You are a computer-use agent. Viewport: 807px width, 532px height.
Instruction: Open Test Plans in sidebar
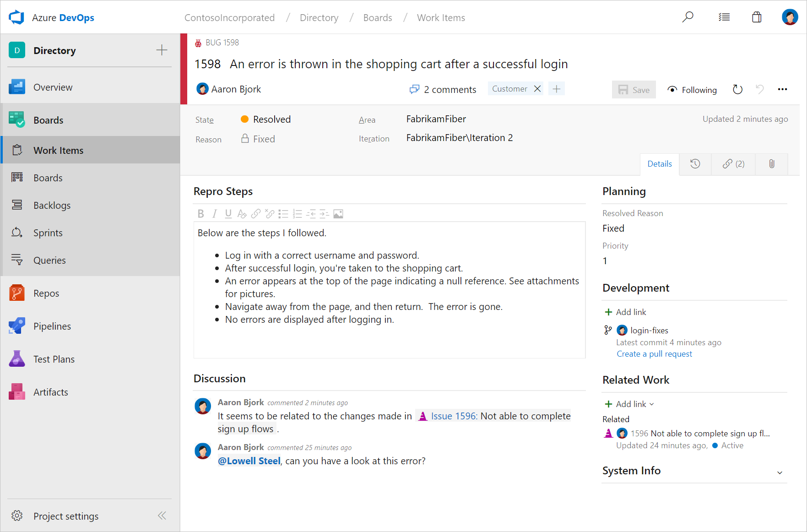pos(90,359)
